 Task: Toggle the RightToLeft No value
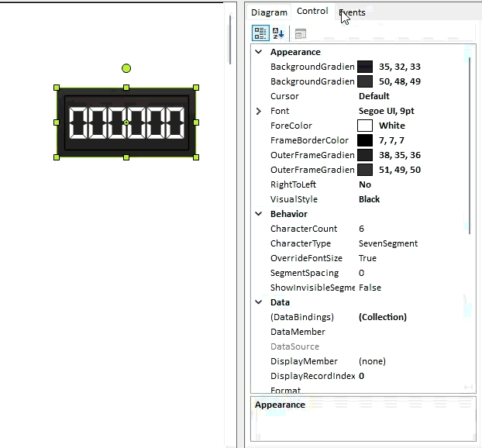364,184
